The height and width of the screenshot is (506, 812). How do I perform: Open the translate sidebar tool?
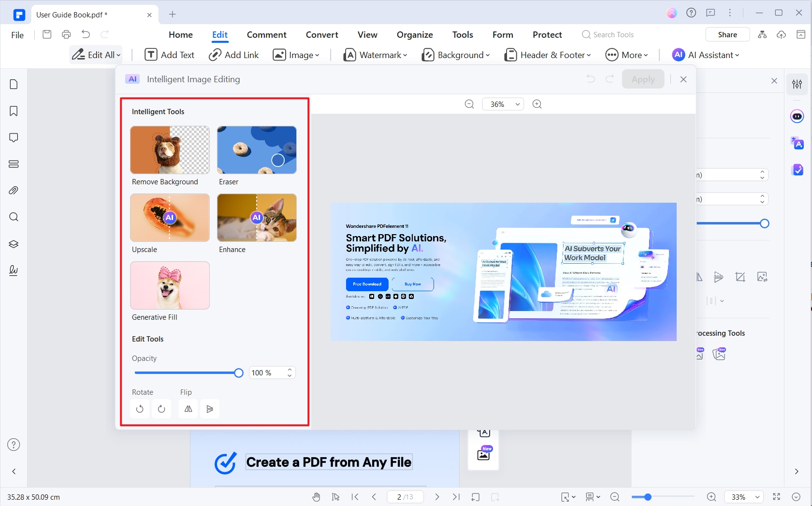[x=797, y=143]
